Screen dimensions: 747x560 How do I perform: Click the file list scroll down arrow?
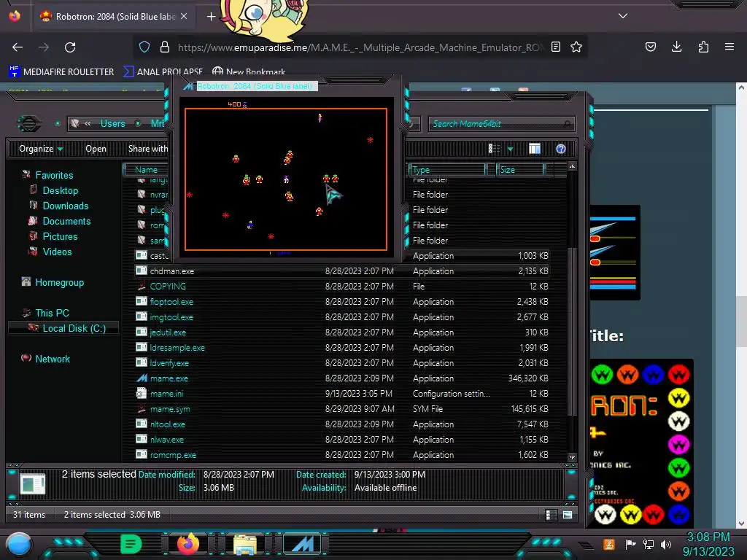pyautogui.click(x=572, y=457)
